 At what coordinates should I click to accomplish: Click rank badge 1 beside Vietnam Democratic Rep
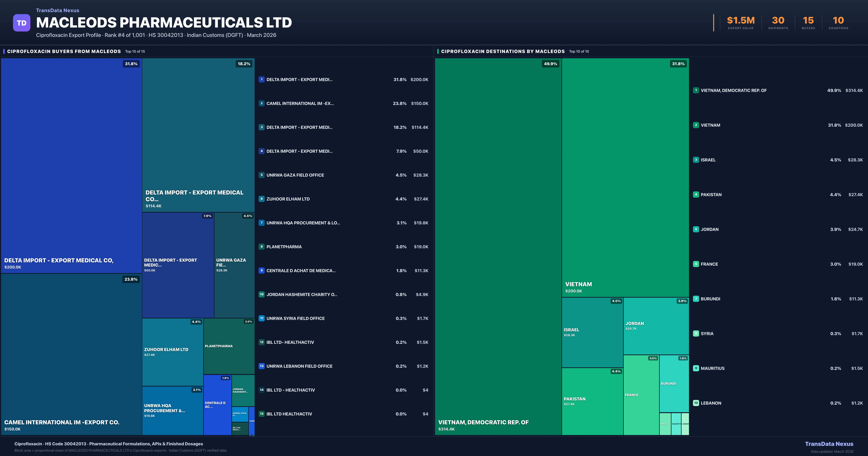click(696, 90)
